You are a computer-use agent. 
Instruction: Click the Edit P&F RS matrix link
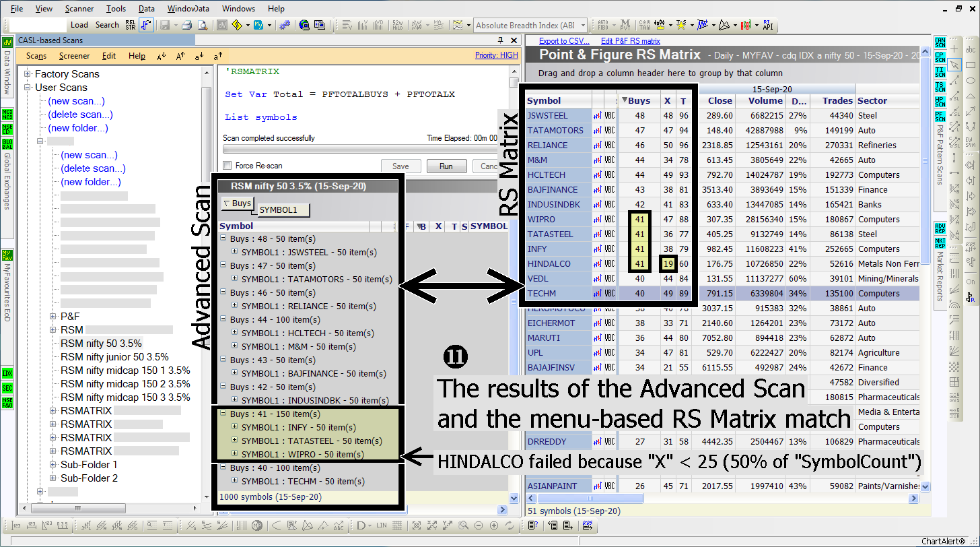(x=631, y=42)
